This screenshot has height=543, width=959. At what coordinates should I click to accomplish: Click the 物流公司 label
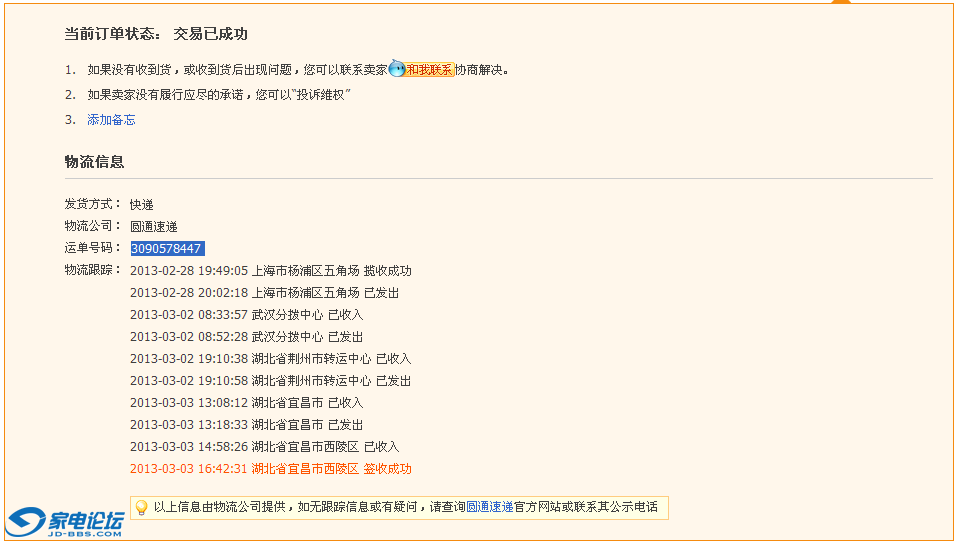point(92,226)
